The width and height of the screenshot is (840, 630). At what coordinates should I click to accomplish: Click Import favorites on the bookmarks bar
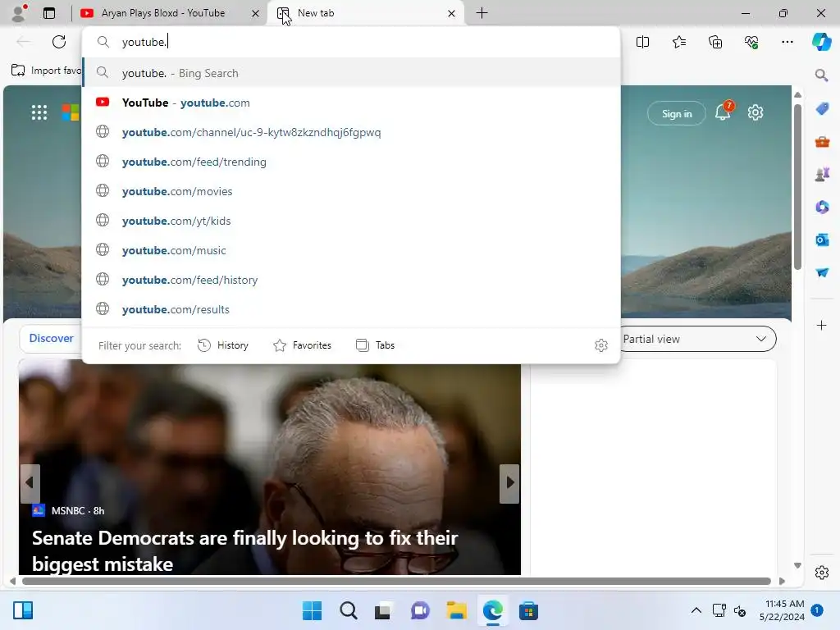pyautogui.click(x=47, y=71)
